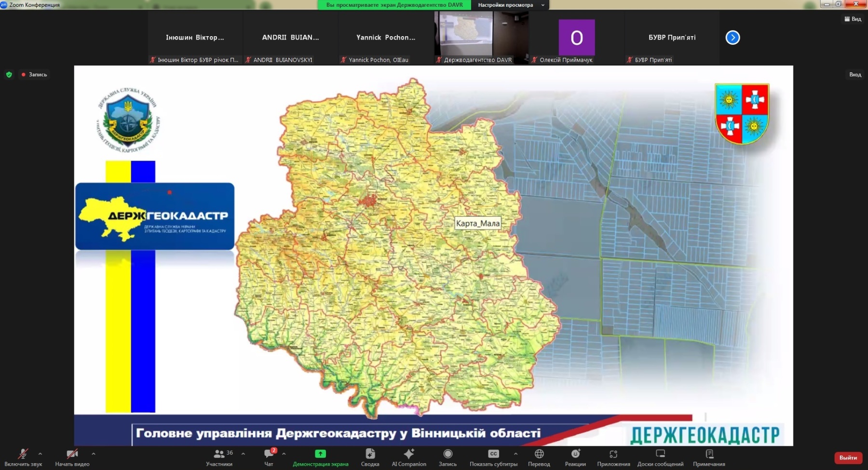The width and height of the screenshot is (868, 470).
Task: Open the Reactions (Реакции) menu
Action: click(x=575, y=454)
